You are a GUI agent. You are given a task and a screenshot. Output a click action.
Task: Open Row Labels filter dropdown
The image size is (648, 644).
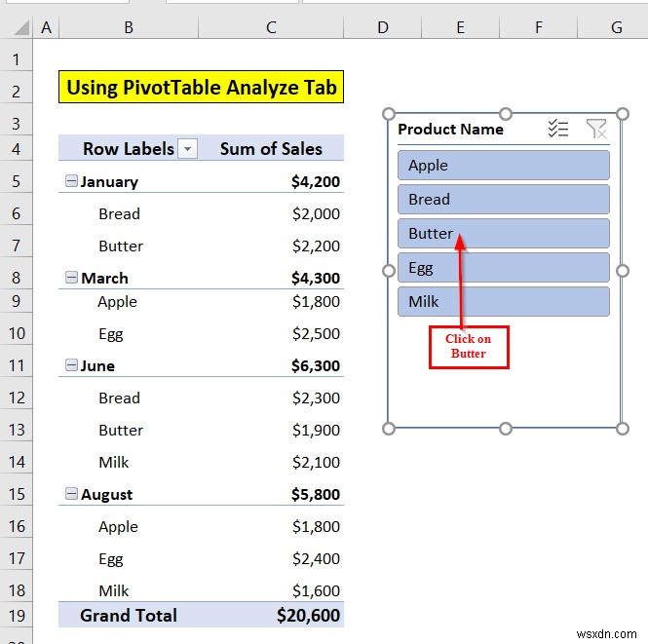click(188, 149)
